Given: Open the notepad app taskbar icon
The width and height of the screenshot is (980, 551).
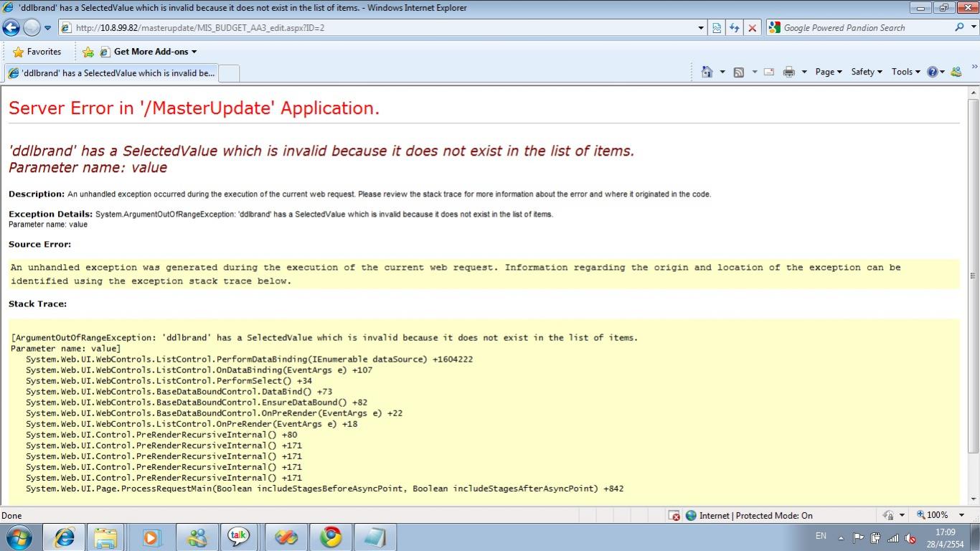Looking at the screenshot, I should click(374, 537).
